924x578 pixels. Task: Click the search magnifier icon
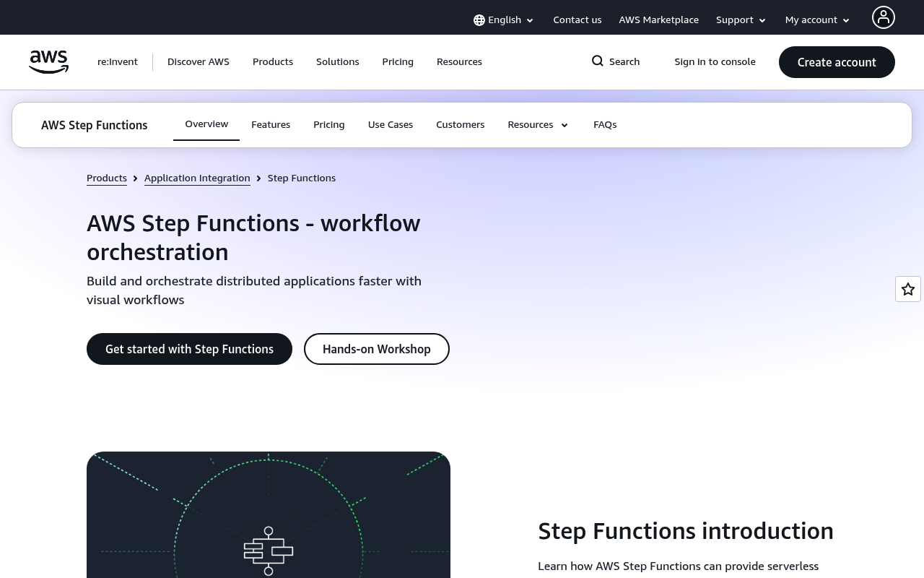tap(598, 61)
